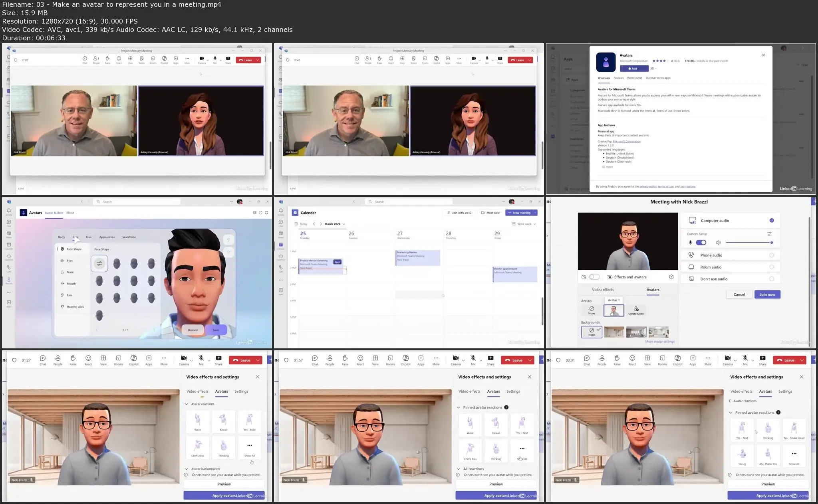Image resolution: width=818 pixels, height=504 pixels.
Task: Open Leave dropdown arrow in the 01:27 meeting
Action: pos(258,360)
